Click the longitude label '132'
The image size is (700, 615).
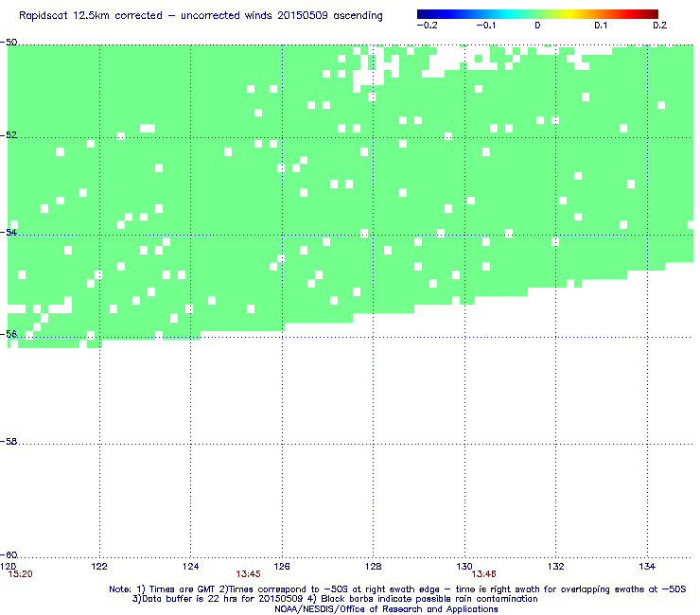(556, 567)
